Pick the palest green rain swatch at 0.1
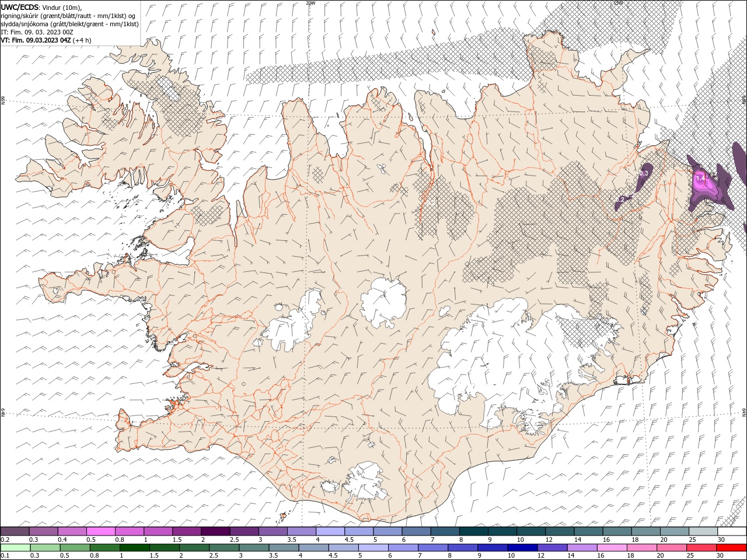 15,547
